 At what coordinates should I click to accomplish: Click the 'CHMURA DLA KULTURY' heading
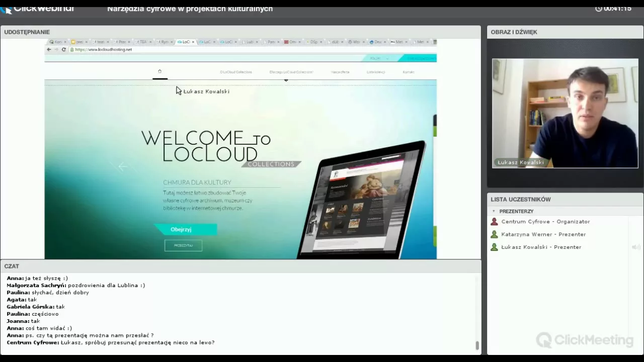(197, 183)
